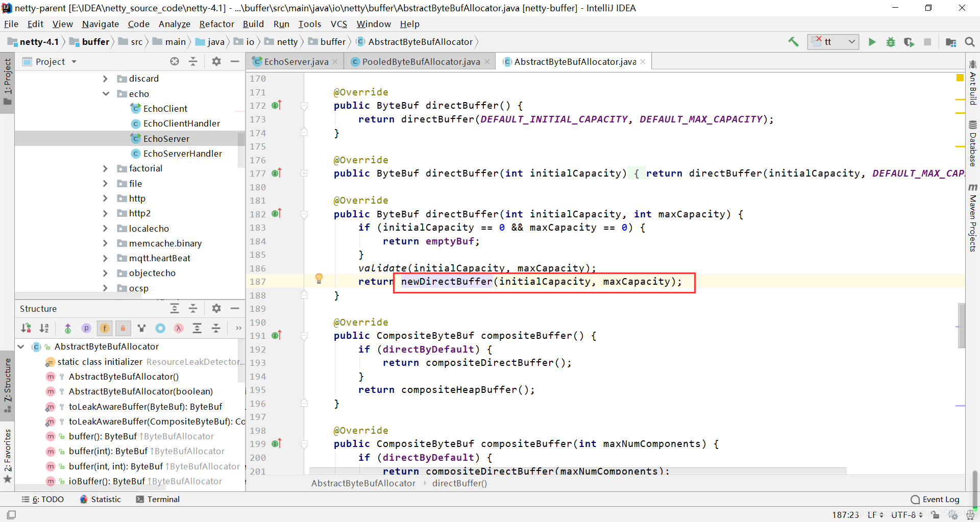
Task: Open Database side panel
Action: (973, 143)
